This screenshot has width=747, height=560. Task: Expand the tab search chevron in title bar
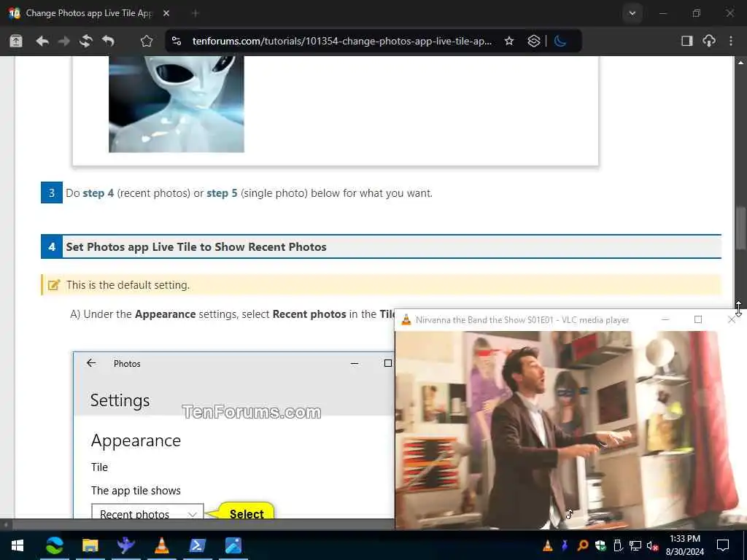pyautogui.click(x=632, y=13)
